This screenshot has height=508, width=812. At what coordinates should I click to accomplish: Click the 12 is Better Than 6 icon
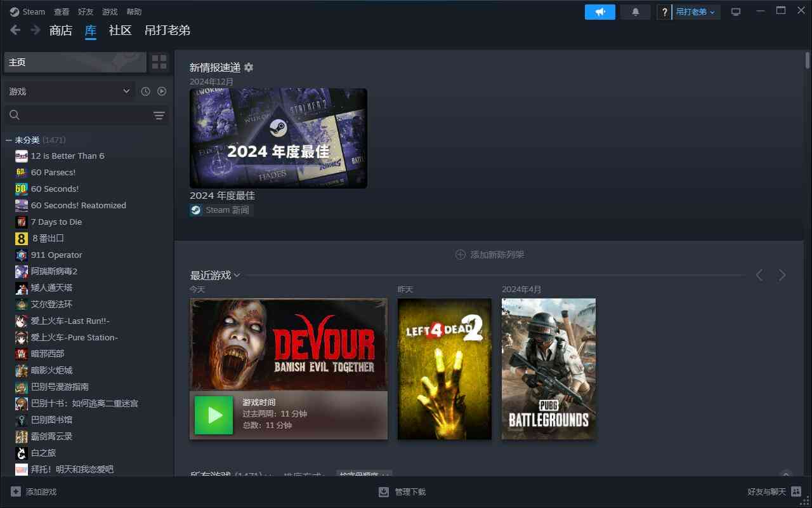point(22,156)
